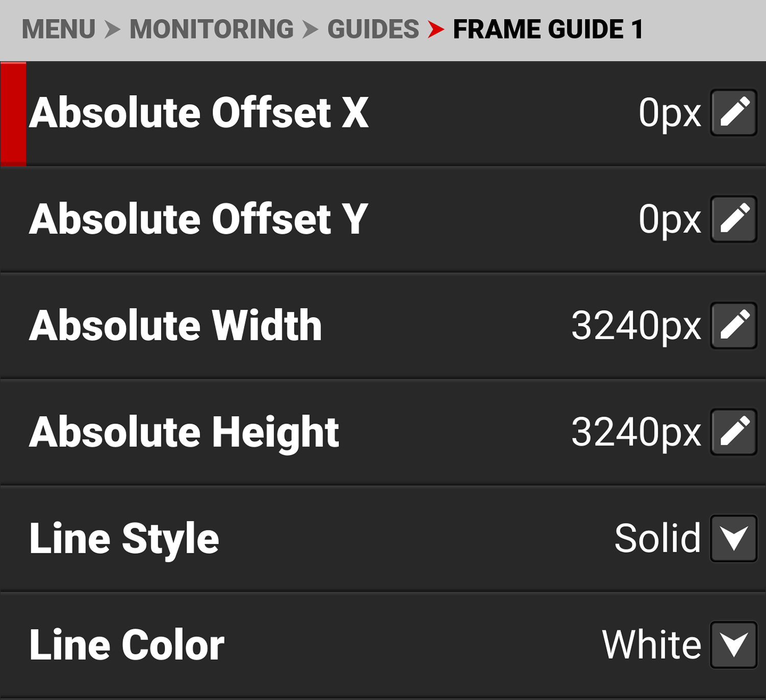The image size is (766, 700).
Task: Click the Solid line style value
Action: (x=657, y=539)
